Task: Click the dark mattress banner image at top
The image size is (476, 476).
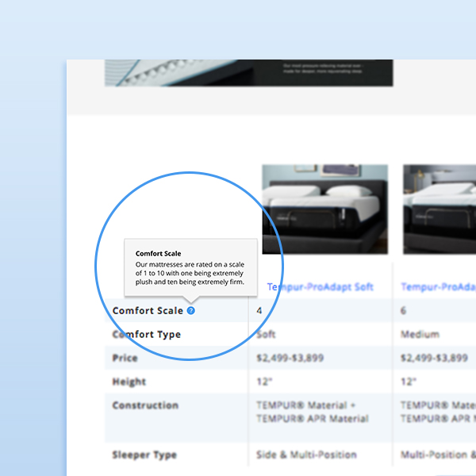Action: coord(249,73)
